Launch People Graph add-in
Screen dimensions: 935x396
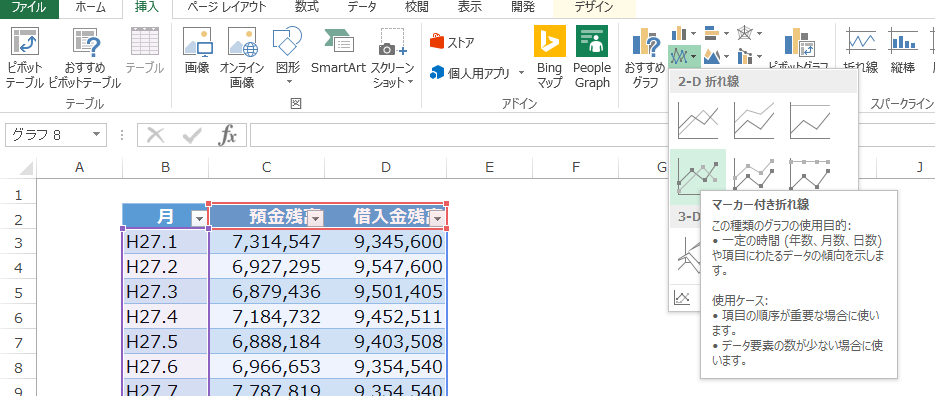coord(592,57)
